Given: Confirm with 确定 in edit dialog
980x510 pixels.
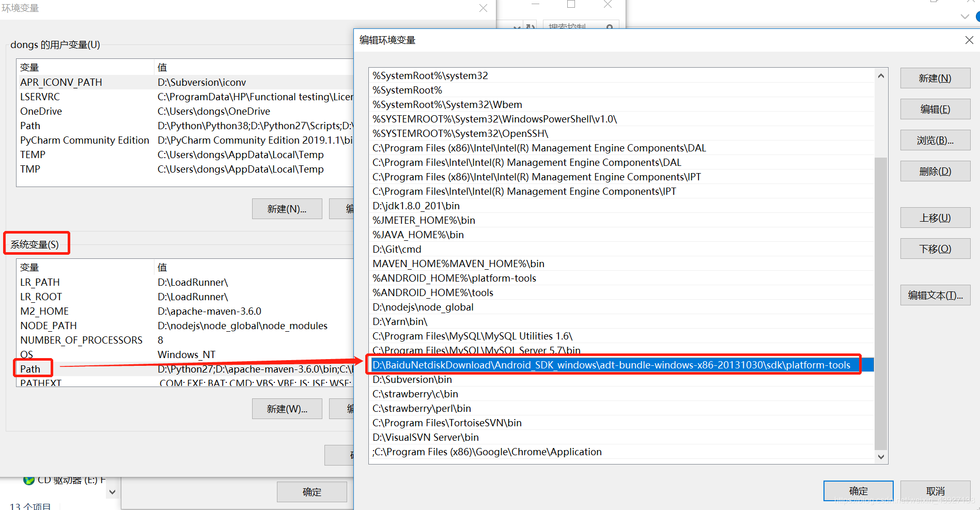Looking at the screenshot, I should point(858,491).
